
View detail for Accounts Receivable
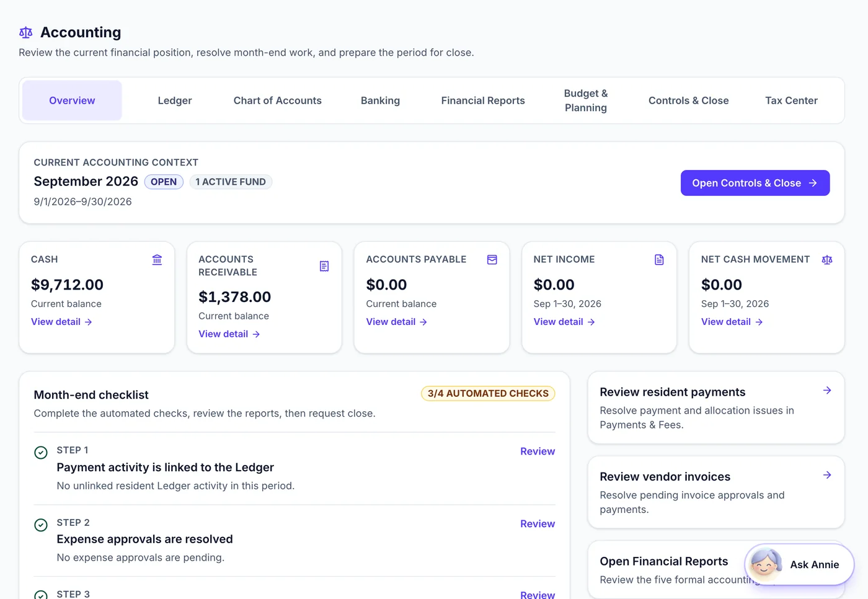pos(229,334)
